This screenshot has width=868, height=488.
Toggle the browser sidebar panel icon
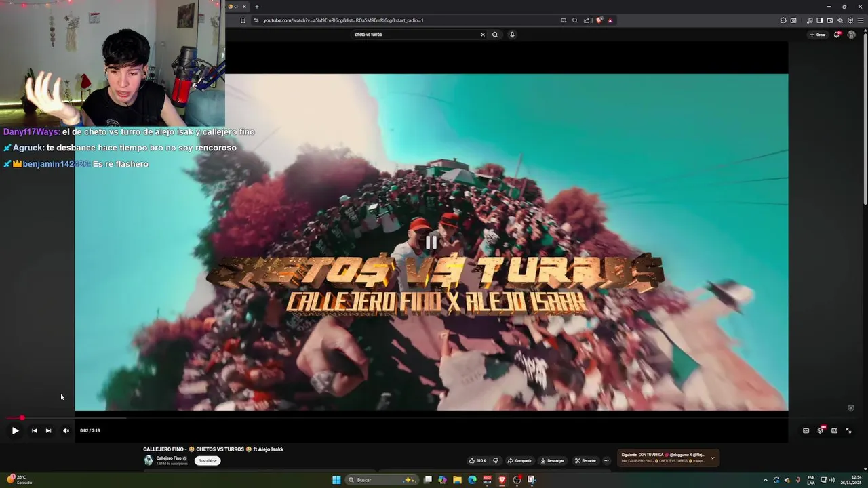coord(820,20)
